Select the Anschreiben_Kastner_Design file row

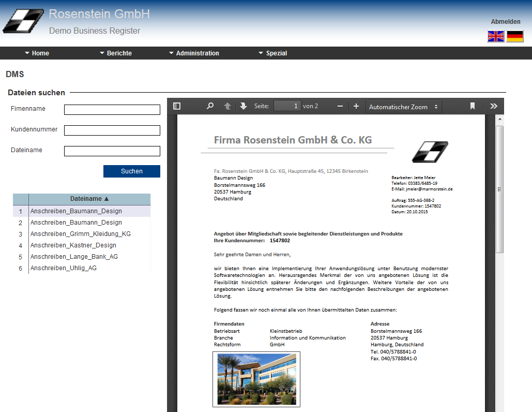73,245
